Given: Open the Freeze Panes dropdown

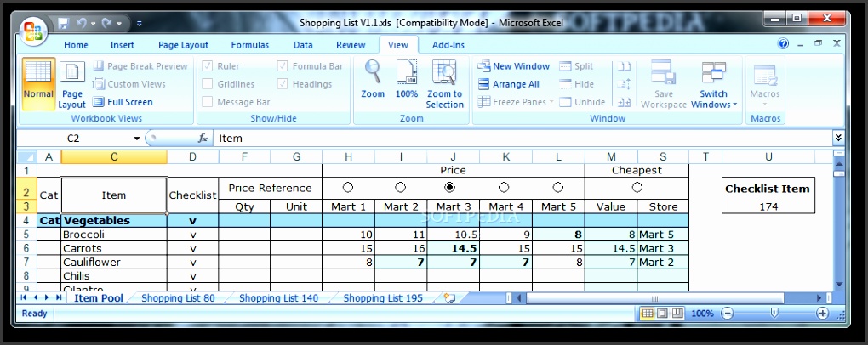Looking at the screenshot, I should [516, 102].
